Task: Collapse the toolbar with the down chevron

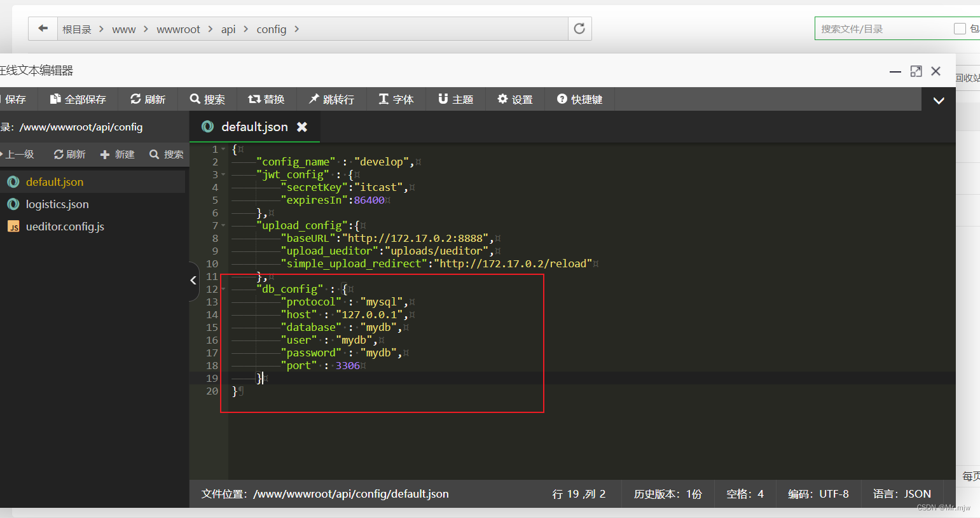Action: pyautogui.click(x=939, y=100)
